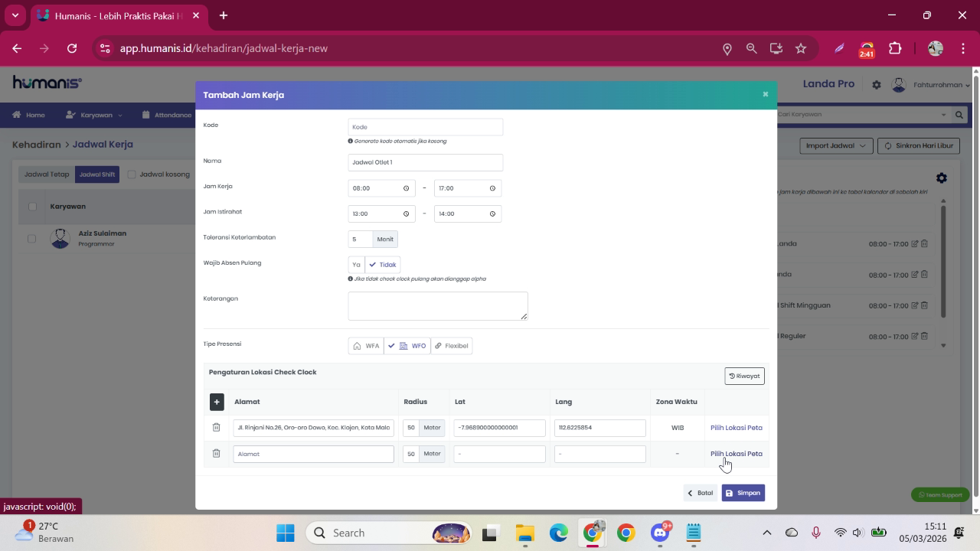Open the Team Support chat button
Viewport: 980px width, 551px height.
click(x=940, y=495)
